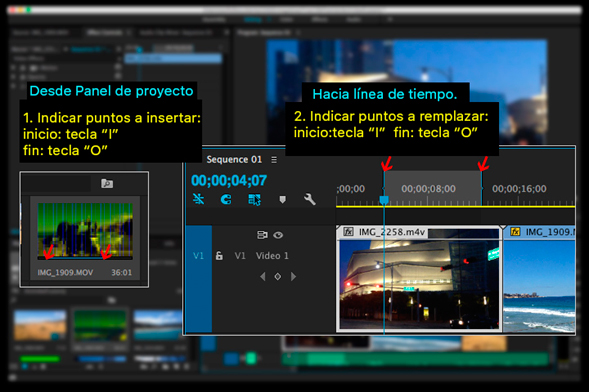Image resolution: width=589 pixels, height=392 pixels.
Task: Click the timecode 00;00;04;07 field
Action: (229, 181)
